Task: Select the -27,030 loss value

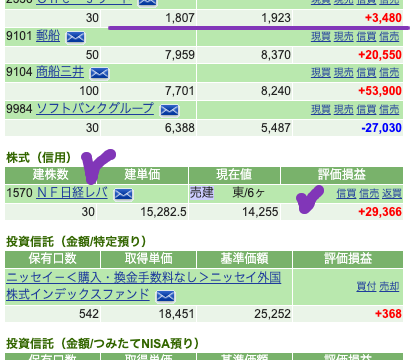Action: tap(381, 128)
